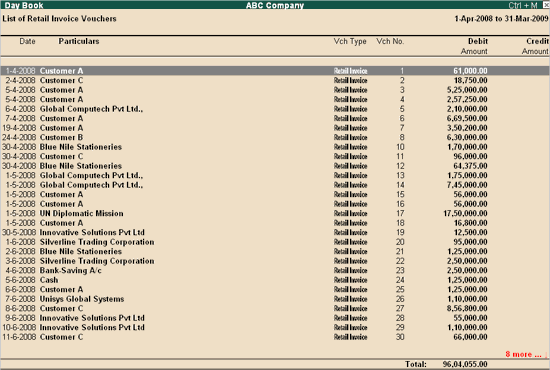Click the Particulars column header
Image resolution: width=550 pixels, height=370 pixels.
click(79, 41)
